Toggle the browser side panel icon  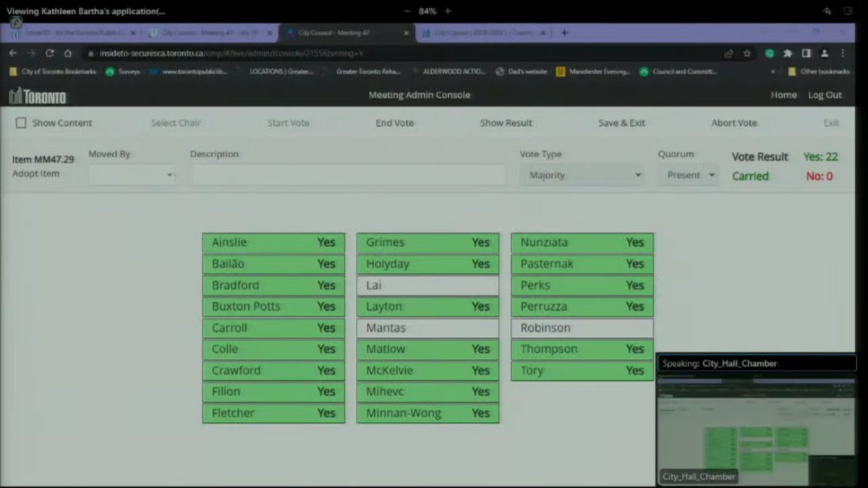[806, 53]
